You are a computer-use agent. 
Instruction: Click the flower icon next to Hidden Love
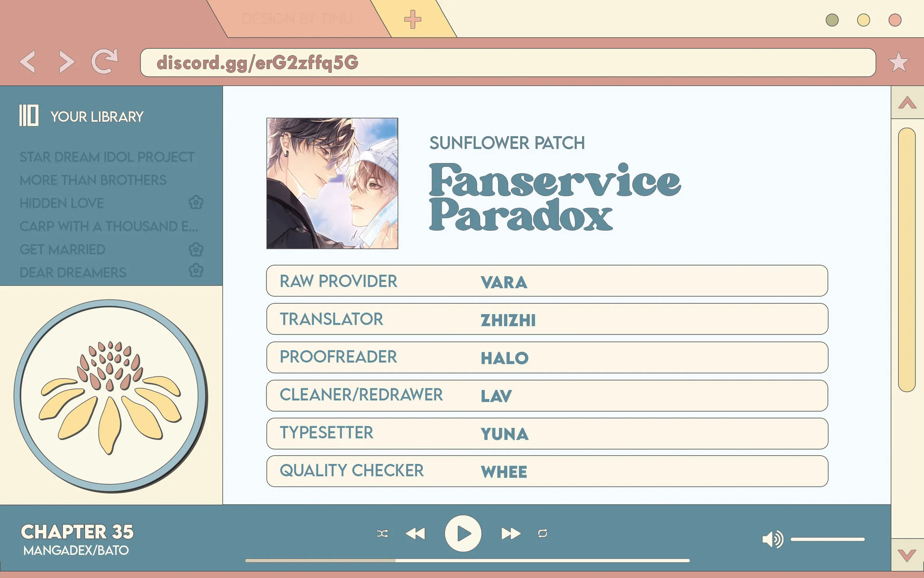pyautogui.click(x=196, y=202)
